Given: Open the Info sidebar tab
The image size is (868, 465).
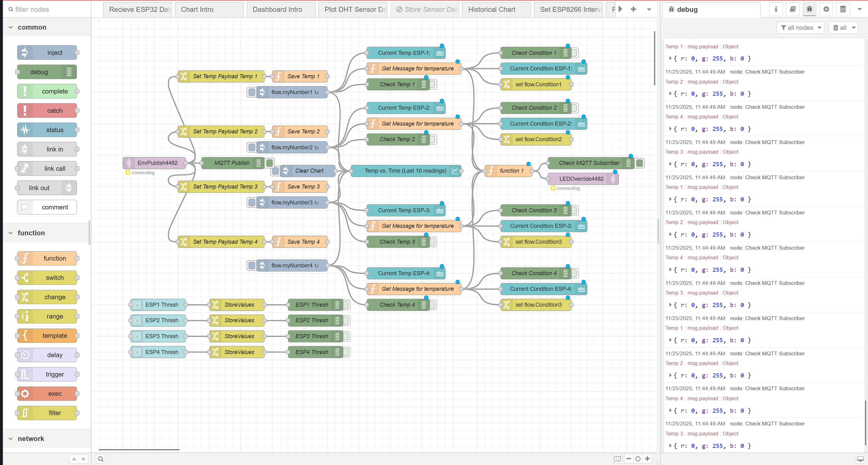Looking at the screenshot, I should coord(776,9).
